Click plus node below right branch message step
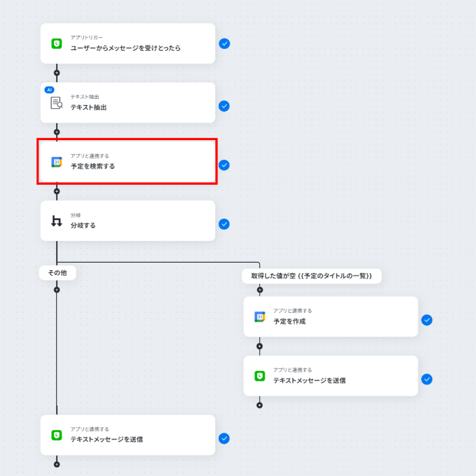This screenshot has height=476, width=476. tap(259, 405)
